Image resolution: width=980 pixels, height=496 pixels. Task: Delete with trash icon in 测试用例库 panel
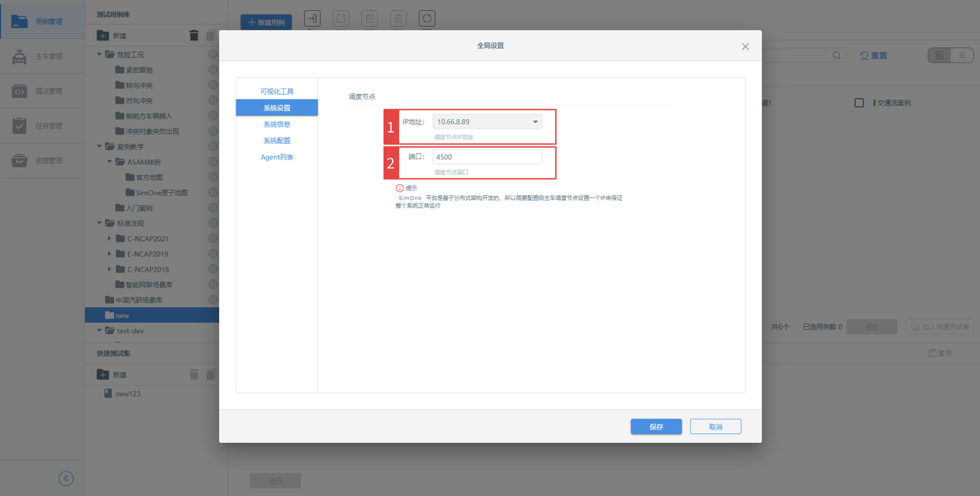tap(194, 35)
